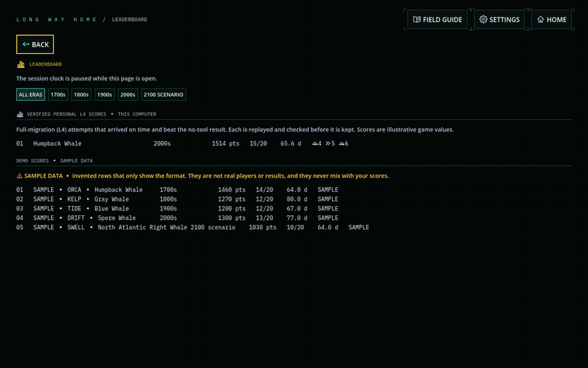Filter leaderboard by 1800s era
The width and height of the screenshot is (588, 368).
click(82, 95)
